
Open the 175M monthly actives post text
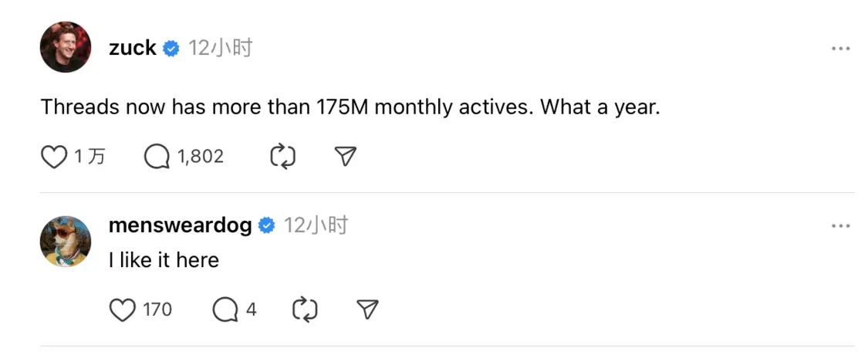pos(351,107)
